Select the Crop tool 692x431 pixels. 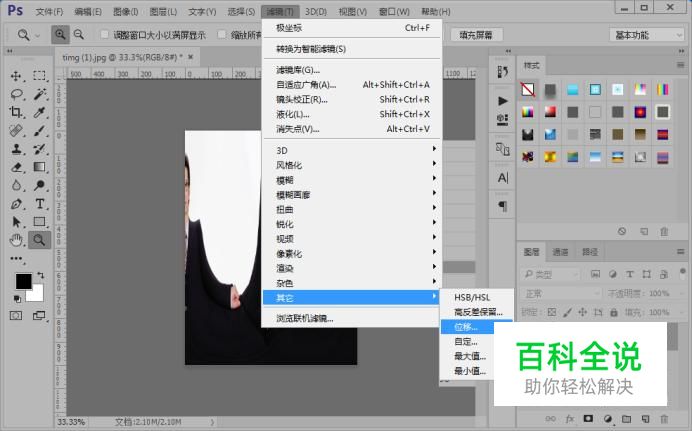pos(16,112)
